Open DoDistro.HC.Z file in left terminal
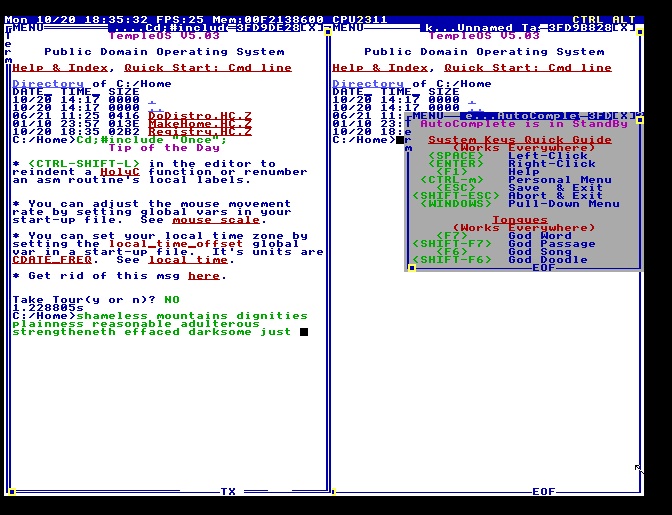 (x=200, y=116)
